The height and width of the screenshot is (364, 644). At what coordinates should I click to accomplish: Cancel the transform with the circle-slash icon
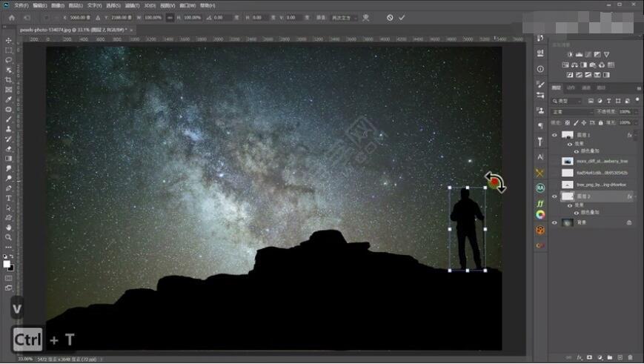tap(390, 17)
